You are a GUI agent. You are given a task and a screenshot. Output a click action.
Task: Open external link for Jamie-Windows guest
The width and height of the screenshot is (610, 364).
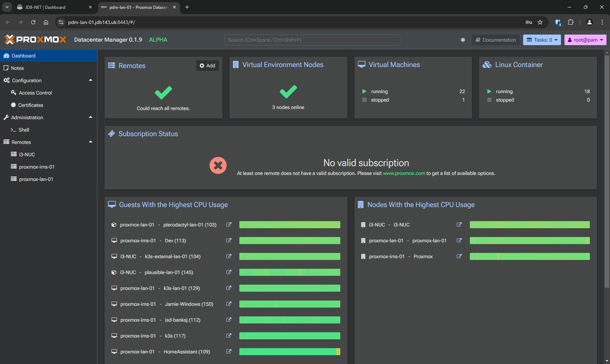(229, 304)
